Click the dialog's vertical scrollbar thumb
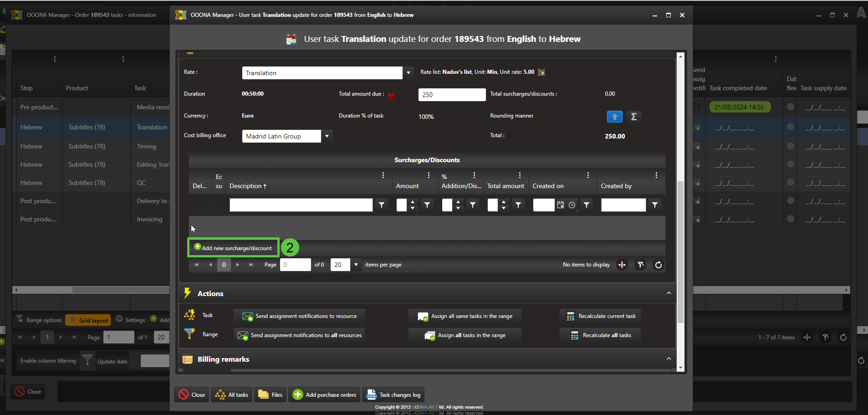868x415 pixels. [680, 251]
